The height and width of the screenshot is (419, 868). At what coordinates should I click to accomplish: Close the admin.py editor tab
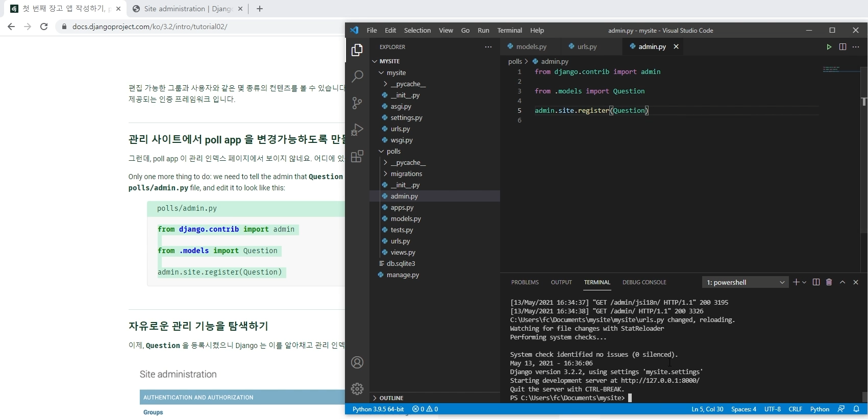click(676, 46)
